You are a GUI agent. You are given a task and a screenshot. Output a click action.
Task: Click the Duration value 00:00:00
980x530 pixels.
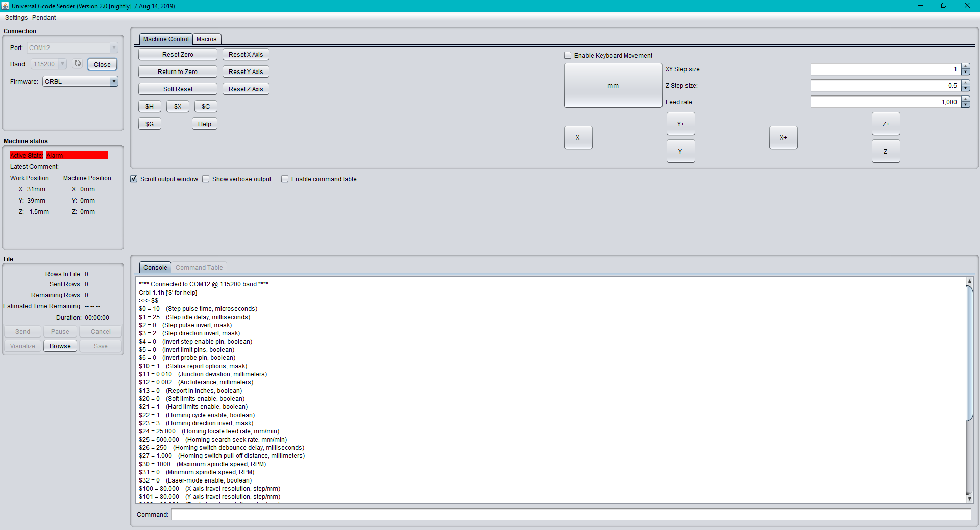point(97,318)
